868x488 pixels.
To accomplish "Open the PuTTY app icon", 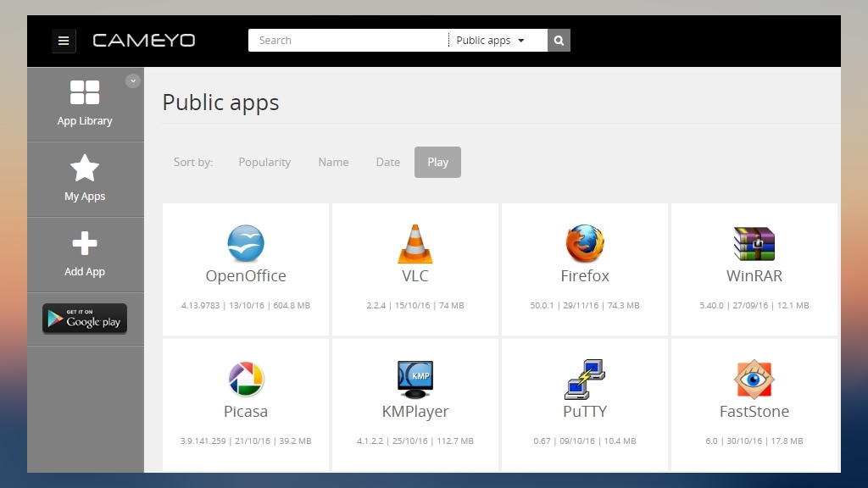I will point(585,379).
